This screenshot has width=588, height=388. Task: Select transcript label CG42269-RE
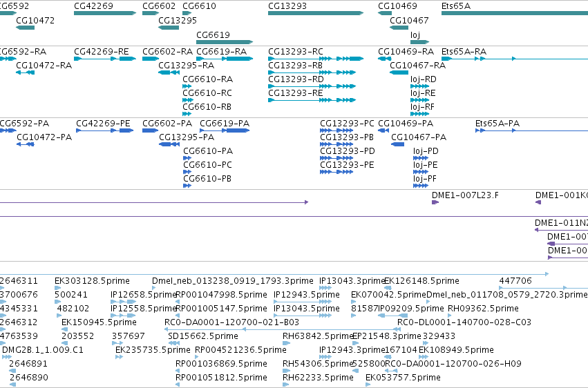pyautogui.click(x=102, y=51)
